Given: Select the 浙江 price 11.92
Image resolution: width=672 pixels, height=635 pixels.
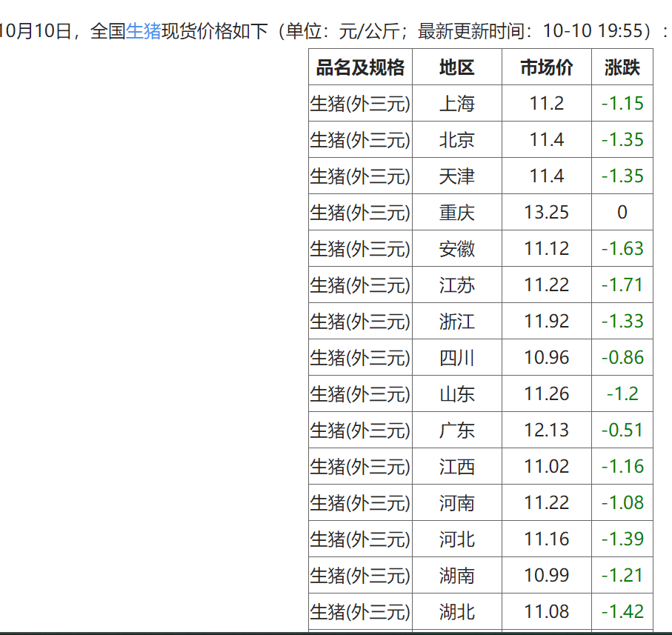Looking at the screenshot, I should [547, 322].
